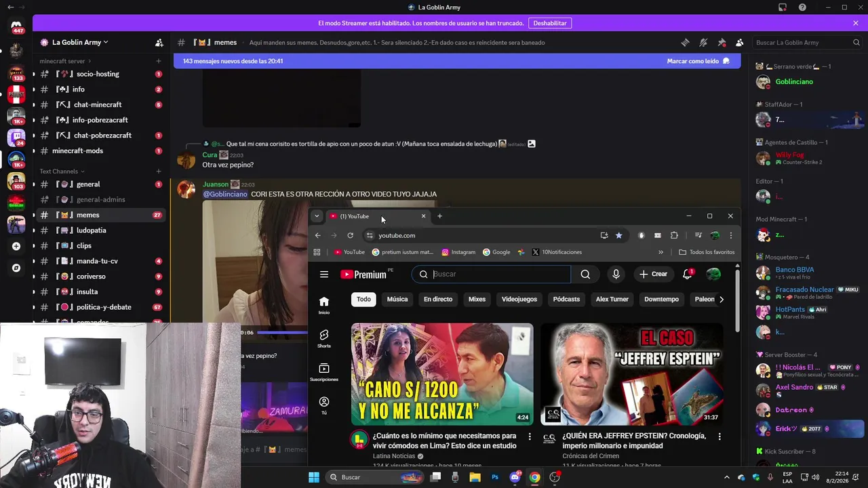Expand Chrome tab search dropdown arrow
The height and width of the screenshot is (488, 868).
pos(317,216)
